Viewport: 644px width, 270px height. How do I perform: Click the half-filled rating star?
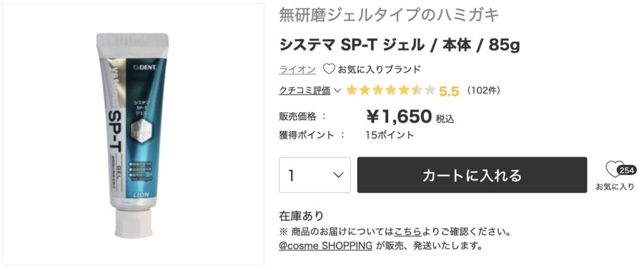416,91
